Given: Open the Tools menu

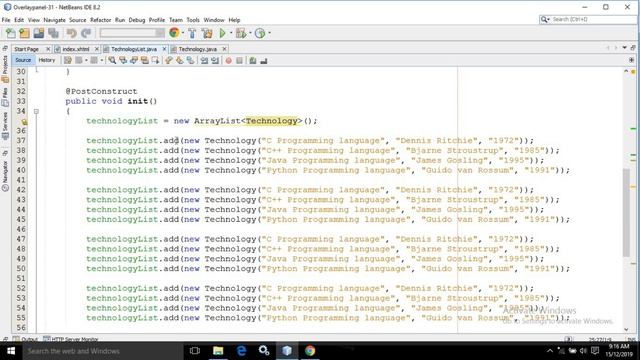Looking at the screenshot, I should 193,20.
